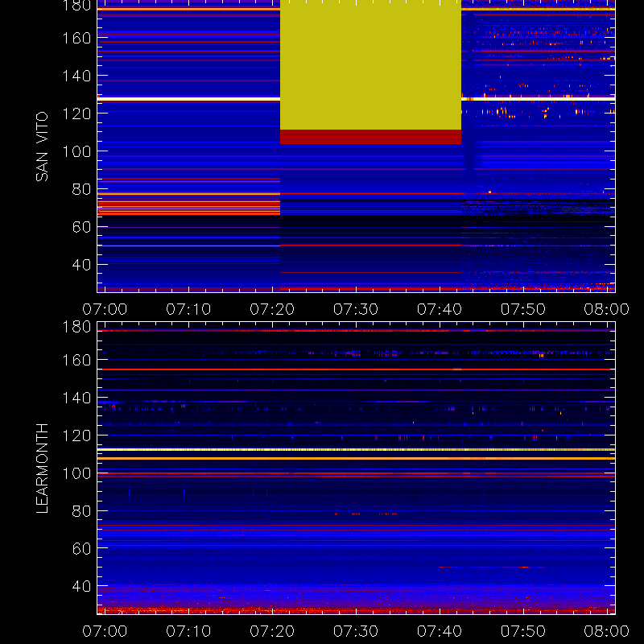Select the 100 tick label on the San Vito axis
The width and height of the screenshot is (644, 644).
point(76,151)
